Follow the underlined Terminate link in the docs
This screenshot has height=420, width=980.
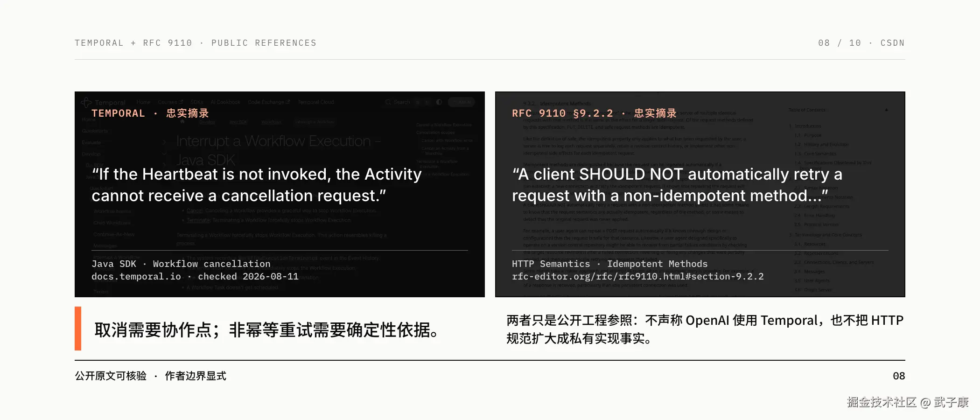pos(198,220)
